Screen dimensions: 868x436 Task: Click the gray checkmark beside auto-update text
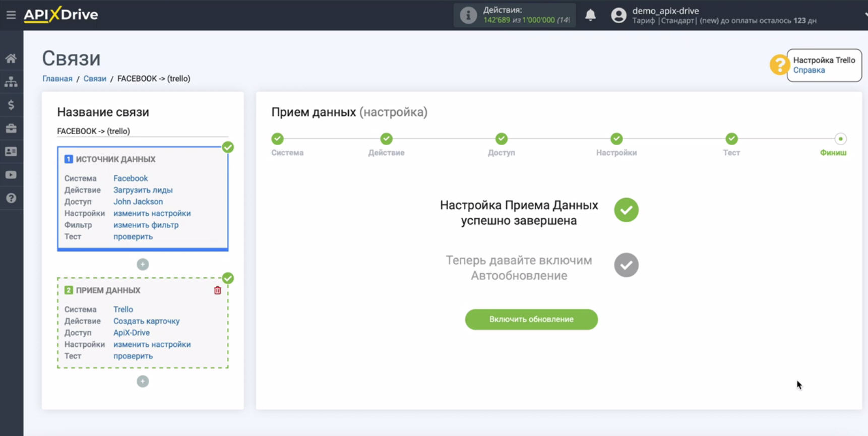tap(626, 265)
